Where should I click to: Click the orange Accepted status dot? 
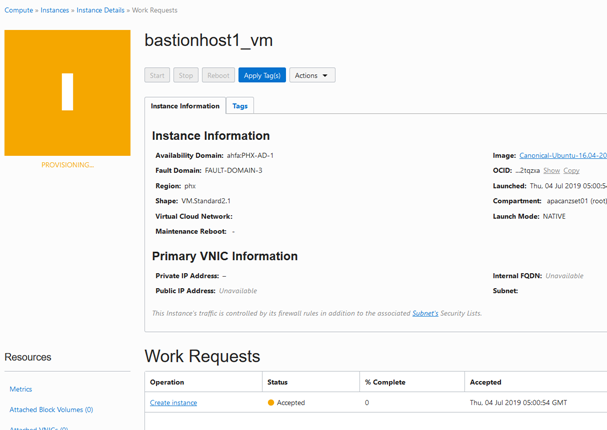coord(271,403)
